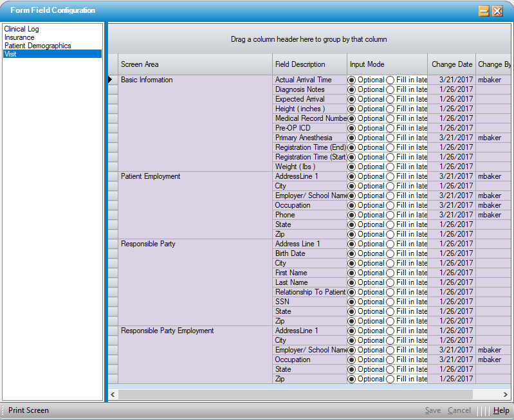
Task: Sort by Screen Area column header
Action: [x=195, y=64]
